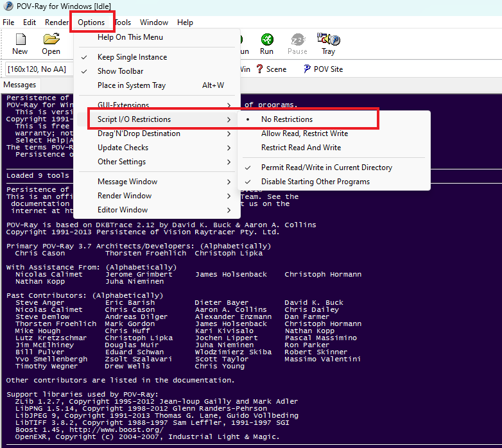Toggle Disable Starting Other Programs
The image size is (502, 448).
pos(334,182)
